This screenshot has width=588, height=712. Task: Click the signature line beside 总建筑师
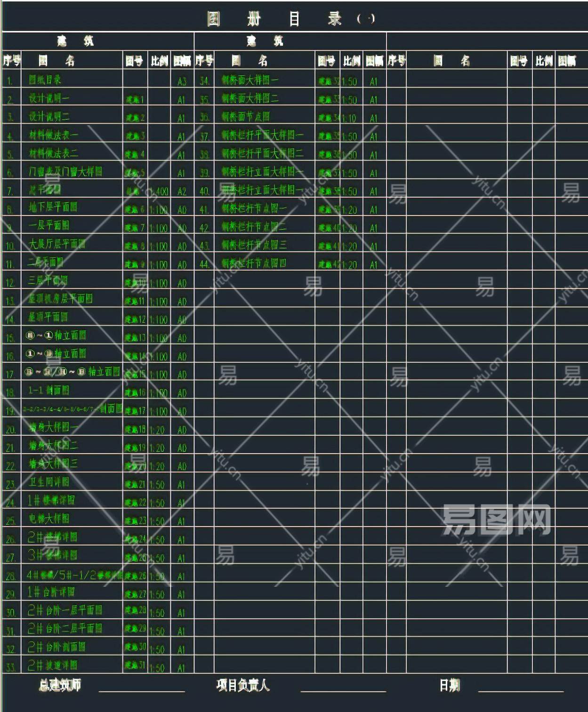[142, 690]
